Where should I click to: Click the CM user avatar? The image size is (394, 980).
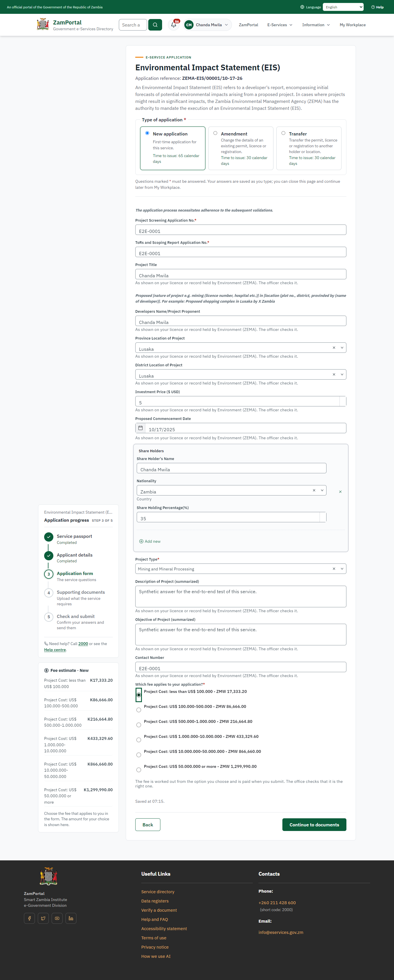point(189,25)
